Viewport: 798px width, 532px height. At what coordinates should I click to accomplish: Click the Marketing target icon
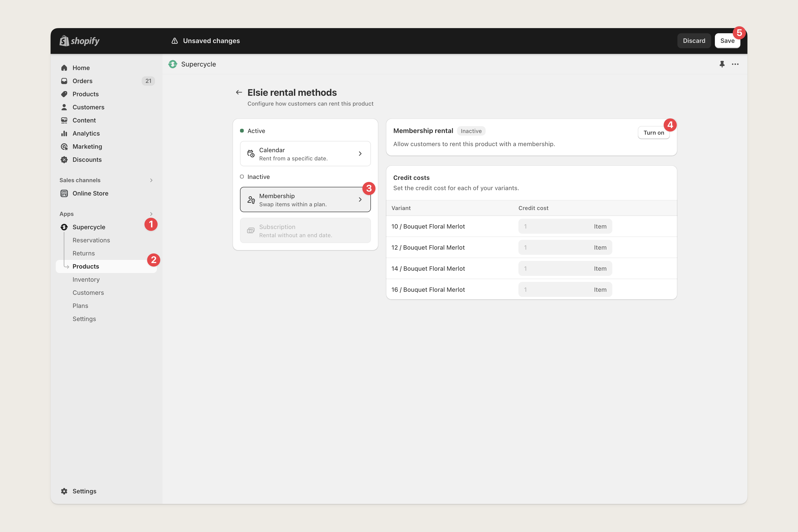coord(64,147)
